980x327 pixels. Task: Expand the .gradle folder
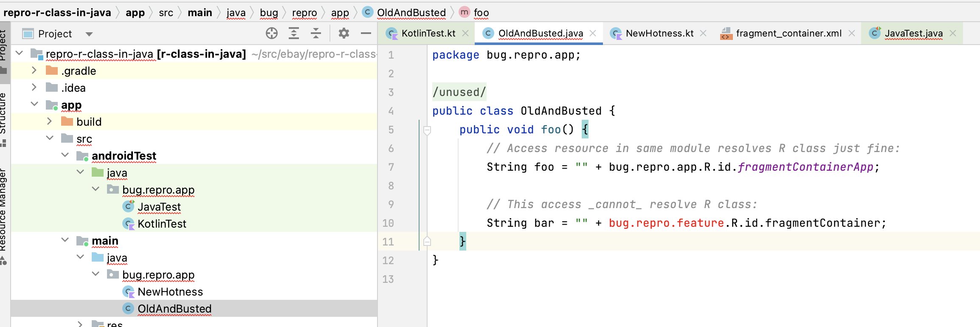pyautogui.click(x=34, y=70)
